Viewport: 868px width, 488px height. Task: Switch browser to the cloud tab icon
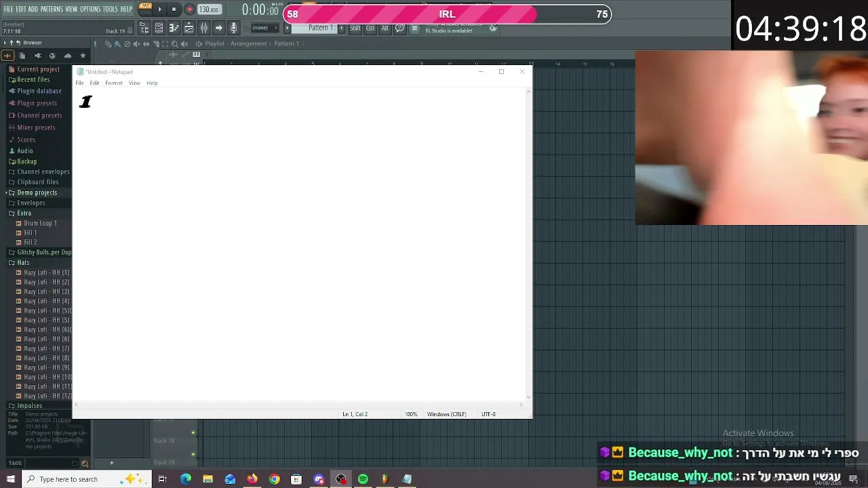click(x=67, y=56)
